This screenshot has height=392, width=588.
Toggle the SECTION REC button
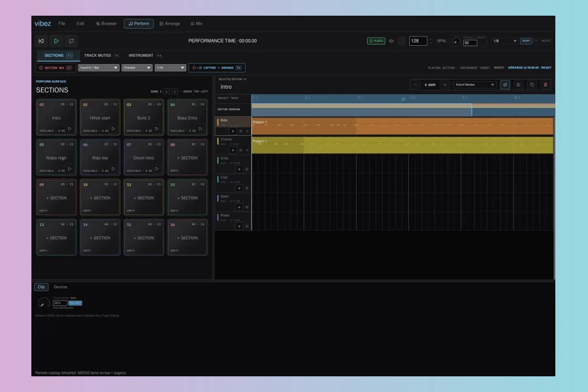point(55,68)
